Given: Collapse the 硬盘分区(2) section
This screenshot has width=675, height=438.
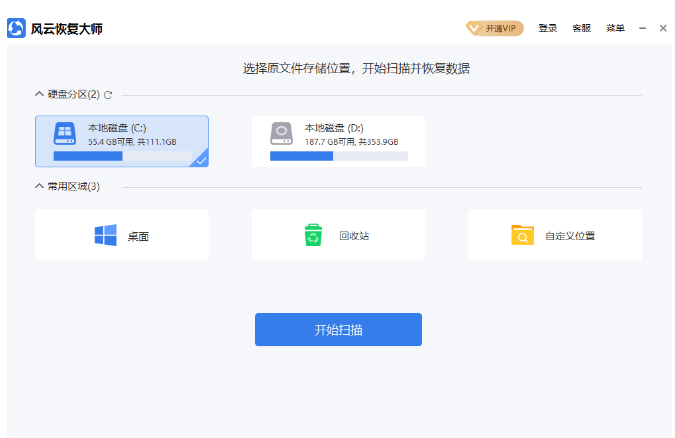Looking at the screenshot, I should tap(39, 94).
